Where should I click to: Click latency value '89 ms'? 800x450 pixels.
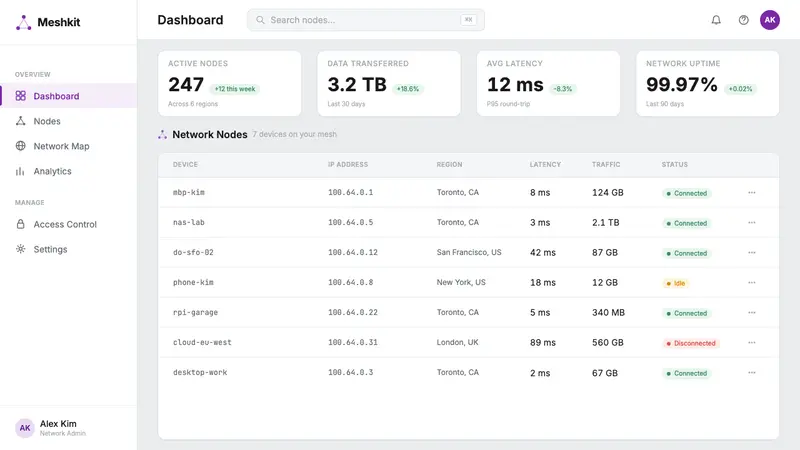click(542, 343)
